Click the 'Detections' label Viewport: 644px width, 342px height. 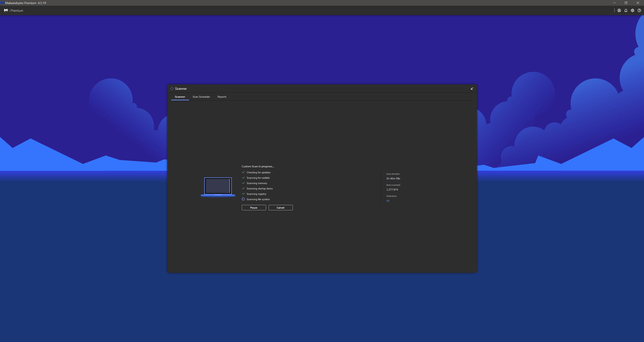tap(391, 196)
